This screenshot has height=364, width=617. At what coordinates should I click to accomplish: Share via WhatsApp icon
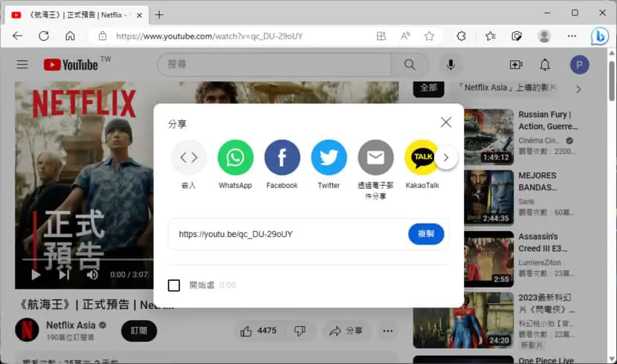coord(236,157)
